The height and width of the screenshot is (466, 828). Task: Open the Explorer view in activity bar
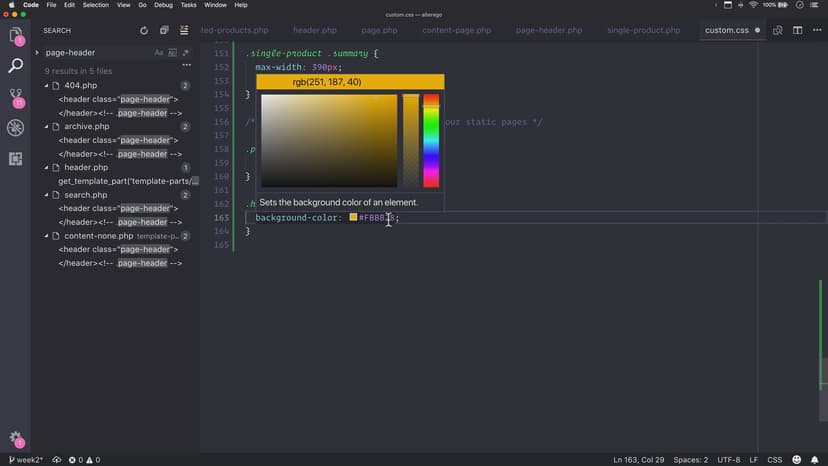[16, 36]
